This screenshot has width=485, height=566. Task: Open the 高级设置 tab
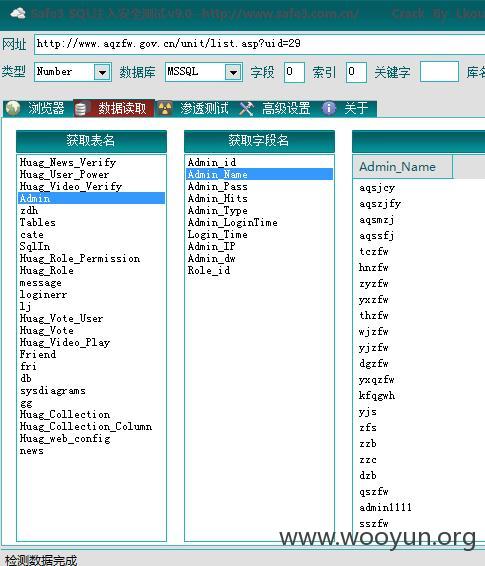tap(286, 109)
